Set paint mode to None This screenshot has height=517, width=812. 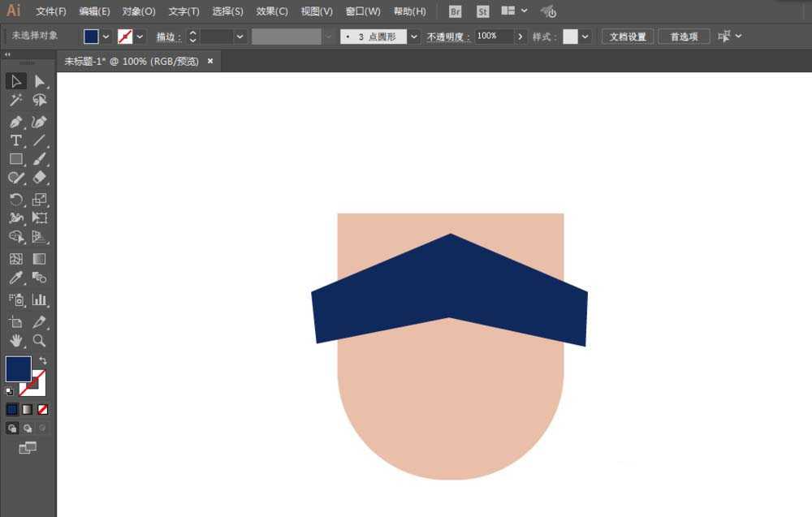[x=43, y=410]
